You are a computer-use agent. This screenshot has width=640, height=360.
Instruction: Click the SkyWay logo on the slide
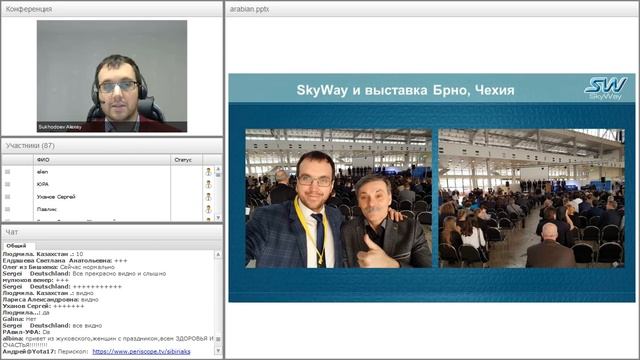605,88
